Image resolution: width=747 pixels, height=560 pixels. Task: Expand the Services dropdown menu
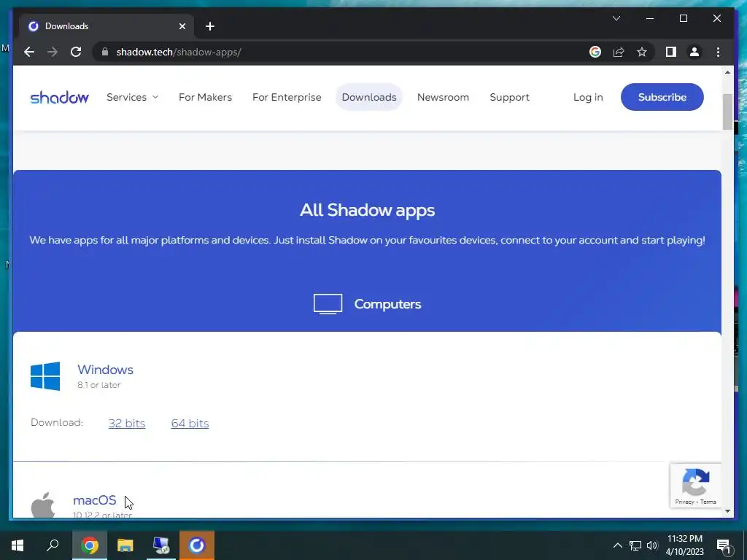point(132,97)
